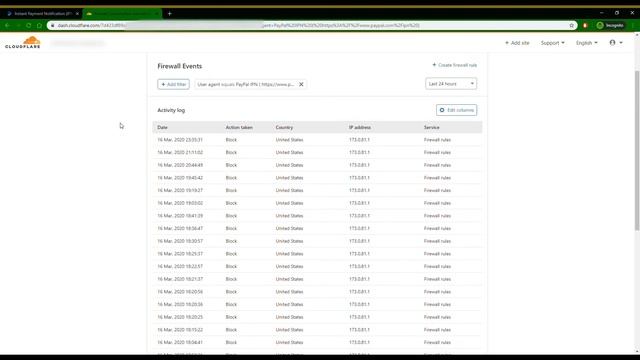This screenshot has height=360, width=640.
Task: Click the Action taken column header
Action: [x=239, y=127]
